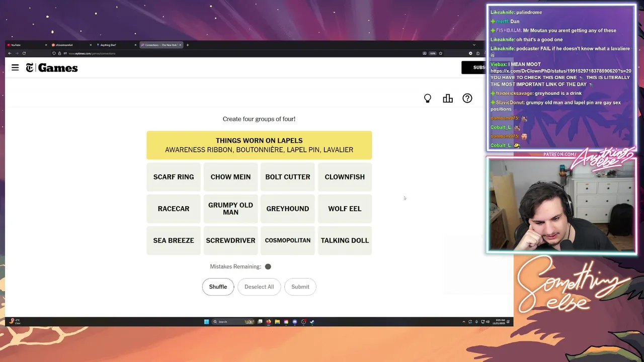This screenshot has width=644, height=362.
Task: Open volume control in system tray
Action: click(x=487, y=322)
